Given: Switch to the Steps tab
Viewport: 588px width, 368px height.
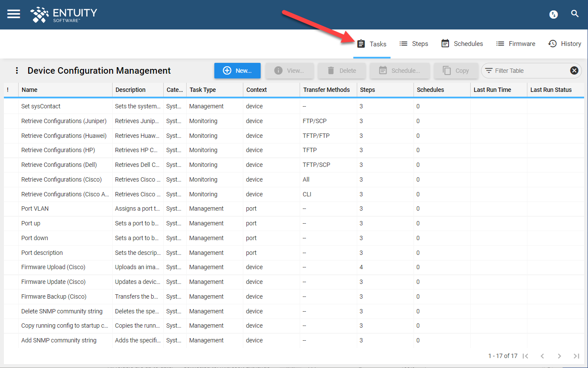Looking at the screenshot, I should pyautogui.click(x=414, y=43).
